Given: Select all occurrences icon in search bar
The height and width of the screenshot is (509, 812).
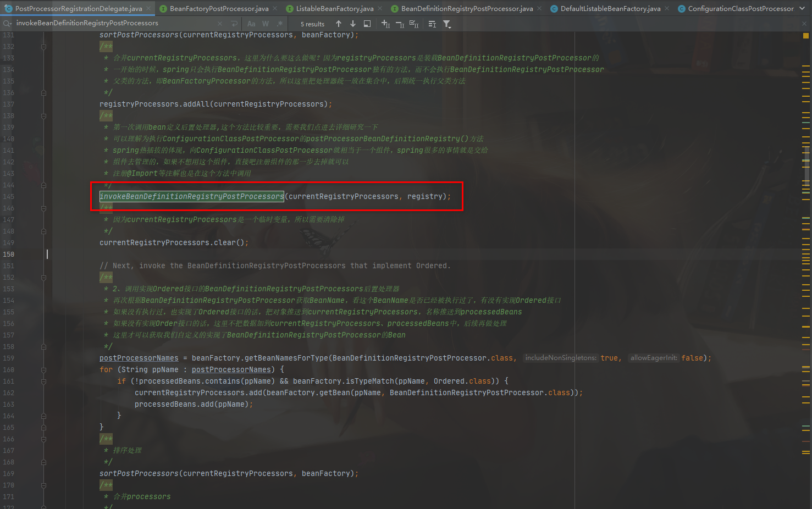Looking at the screenshot, I should (414, 24).
